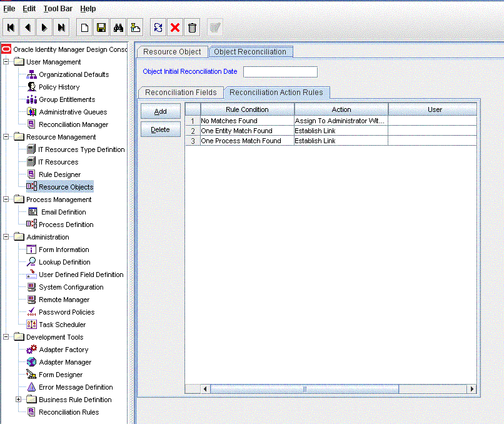Open Email Definition tree icon

33,212
